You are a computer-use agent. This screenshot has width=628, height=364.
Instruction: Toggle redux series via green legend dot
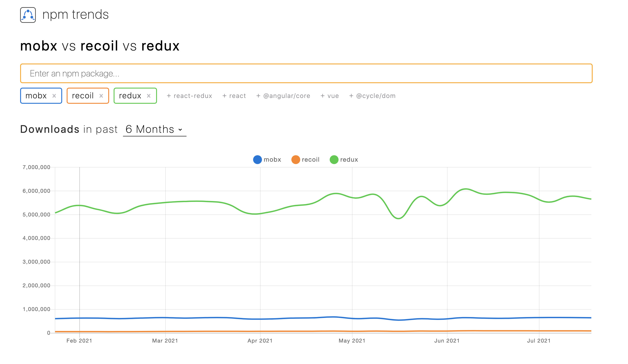tap(334, 160)
